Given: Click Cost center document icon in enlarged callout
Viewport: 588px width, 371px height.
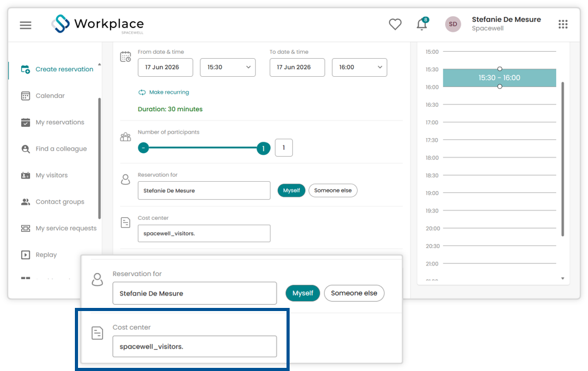Looking at the screenshot, I should point(97,333).
